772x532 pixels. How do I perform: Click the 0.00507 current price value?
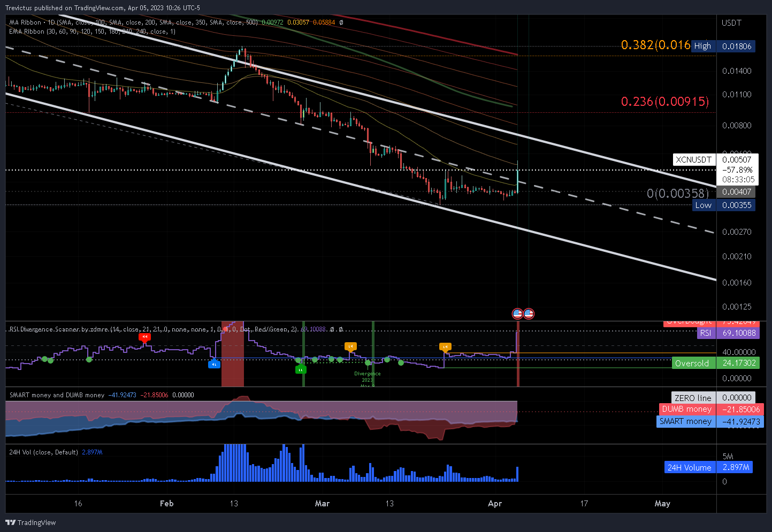737,159
